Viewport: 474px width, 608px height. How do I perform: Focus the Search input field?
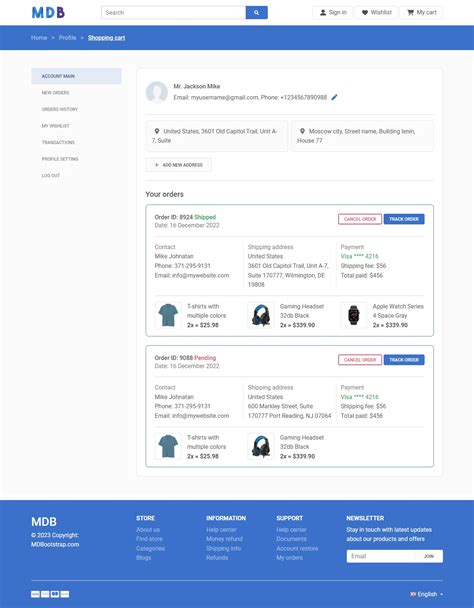[x=173, y=12]
